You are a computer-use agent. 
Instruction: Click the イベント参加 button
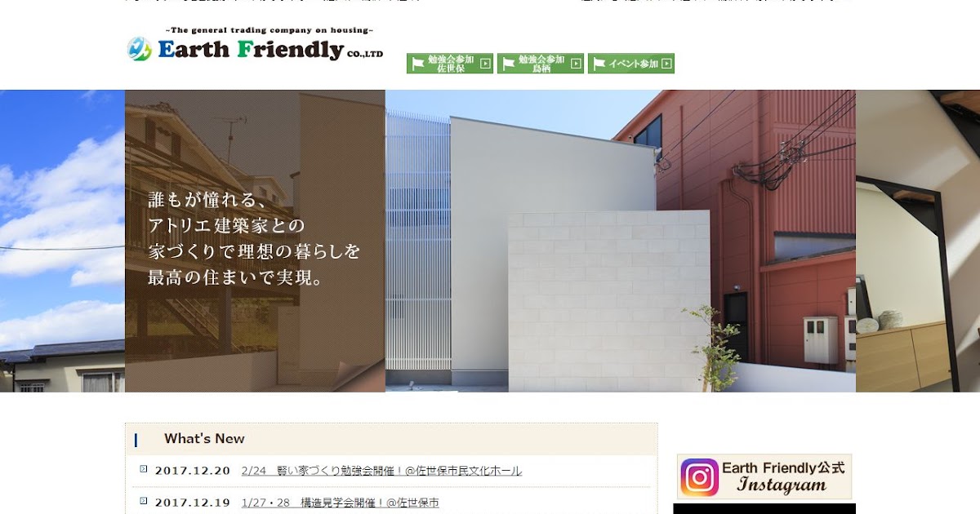tap(631, 64)
